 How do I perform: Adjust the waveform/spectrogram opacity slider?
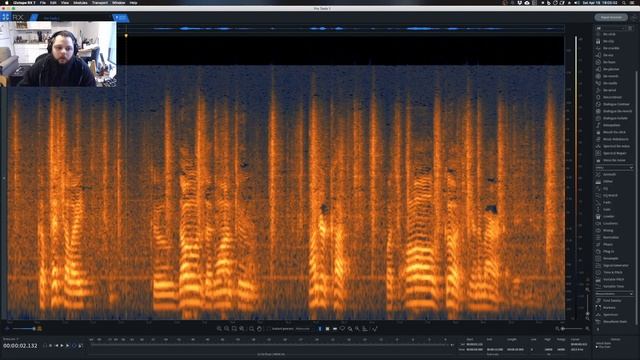tap(24, 329)
